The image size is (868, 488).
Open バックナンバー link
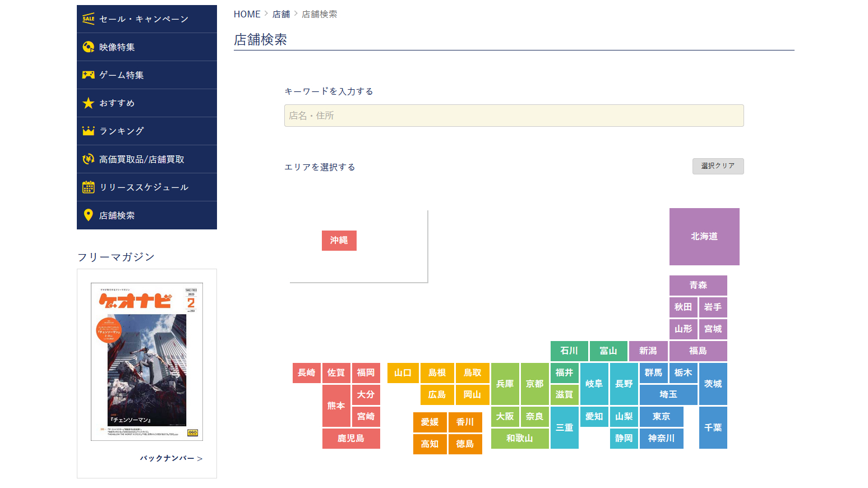(171, 458)
